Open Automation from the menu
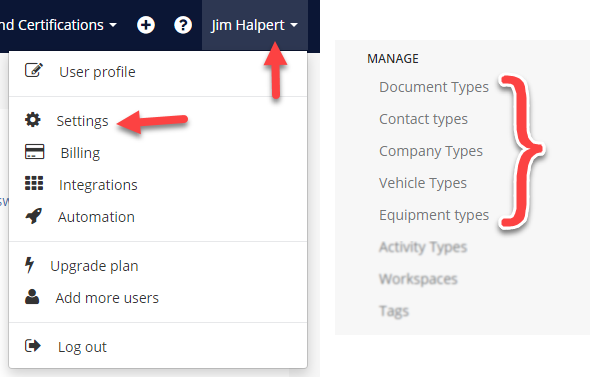590x377 pixels. (x=158, y=217)
